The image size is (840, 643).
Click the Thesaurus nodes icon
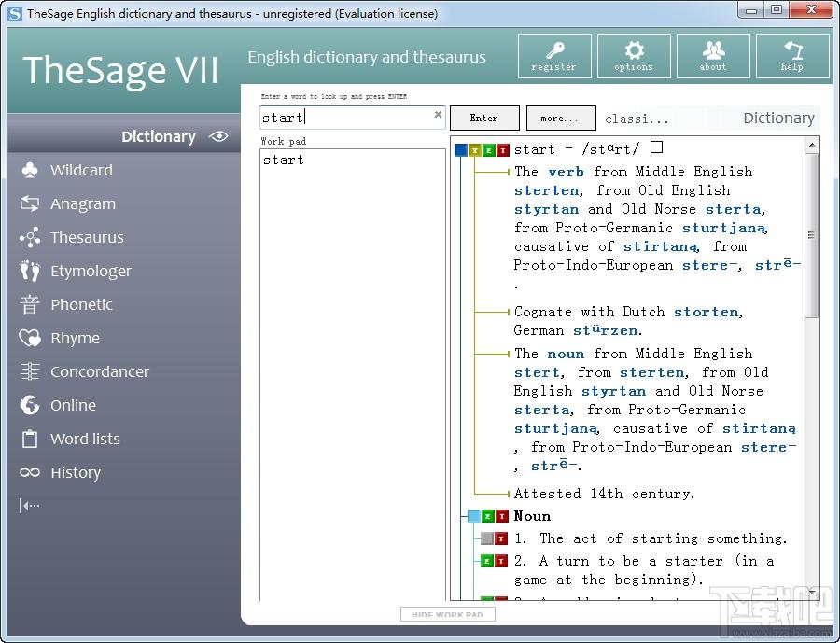click(x=30, y=237)
